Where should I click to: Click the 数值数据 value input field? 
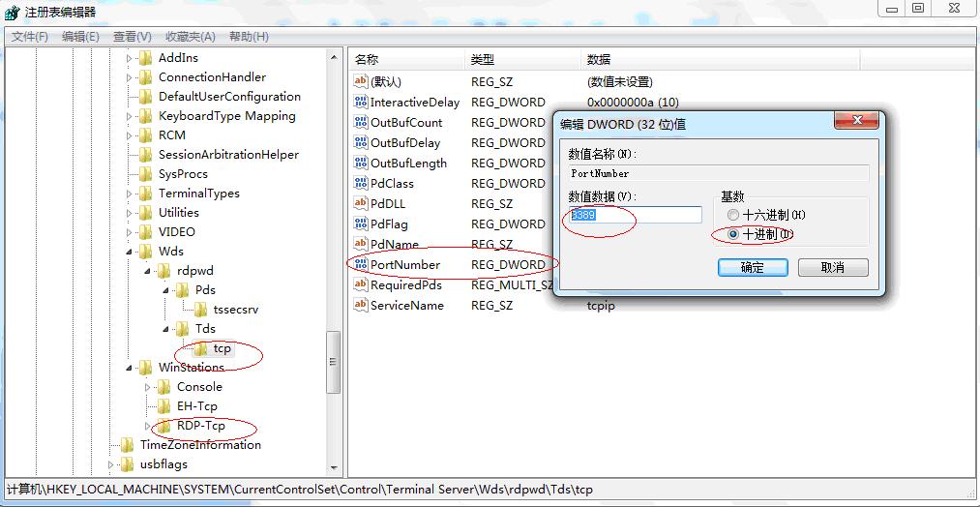tap(635, 215)
